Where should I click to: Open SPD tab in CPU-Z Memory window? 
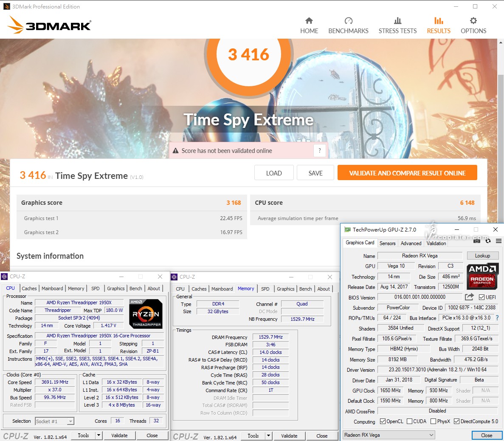pyautogui.click(x=265, y=289)
